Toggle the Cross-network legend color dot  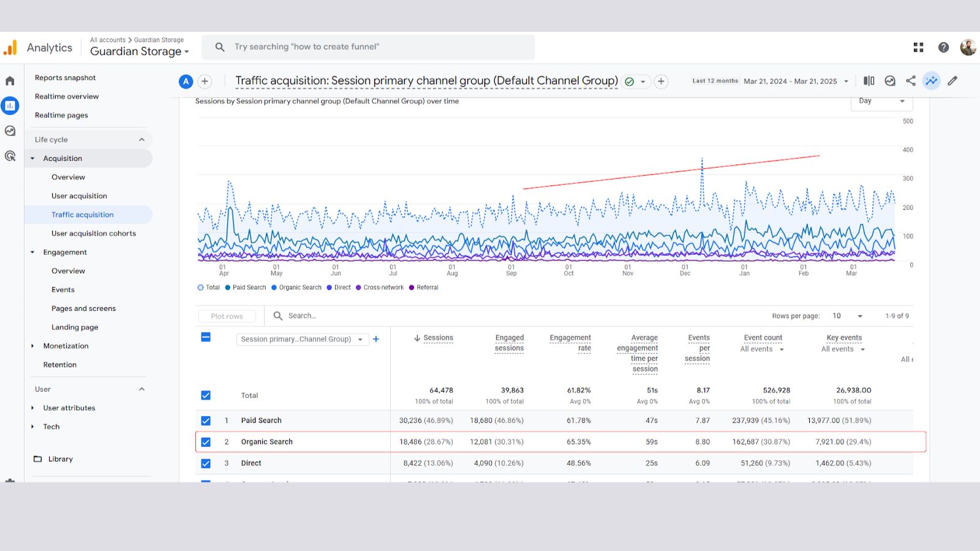pos(358,288)
